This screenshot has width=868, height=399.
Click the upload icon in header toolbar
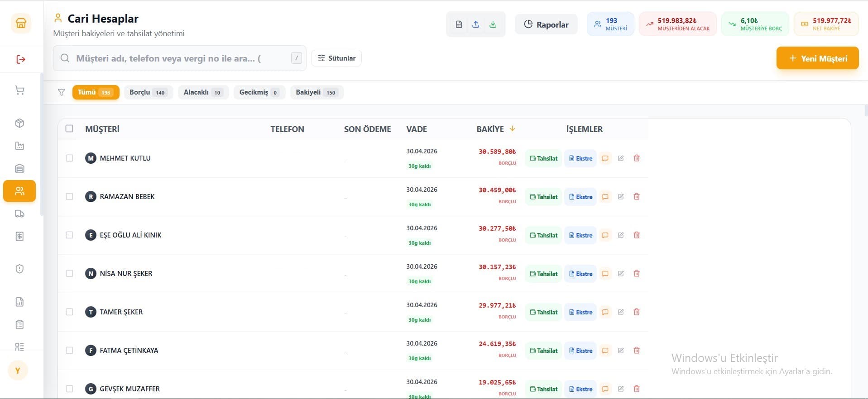(x=476, y=24)
